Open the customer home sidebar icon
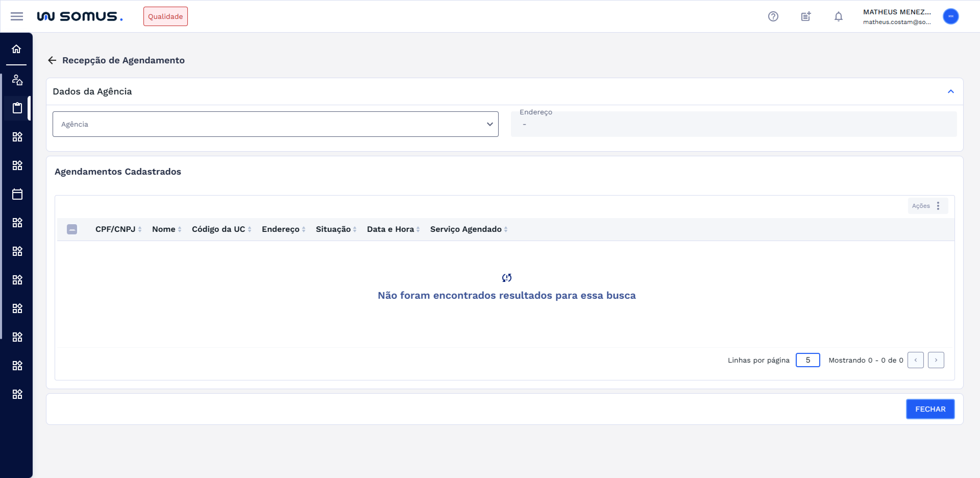Screen dimensions: 980x478 pyautogui.click(x=17, y=80)
